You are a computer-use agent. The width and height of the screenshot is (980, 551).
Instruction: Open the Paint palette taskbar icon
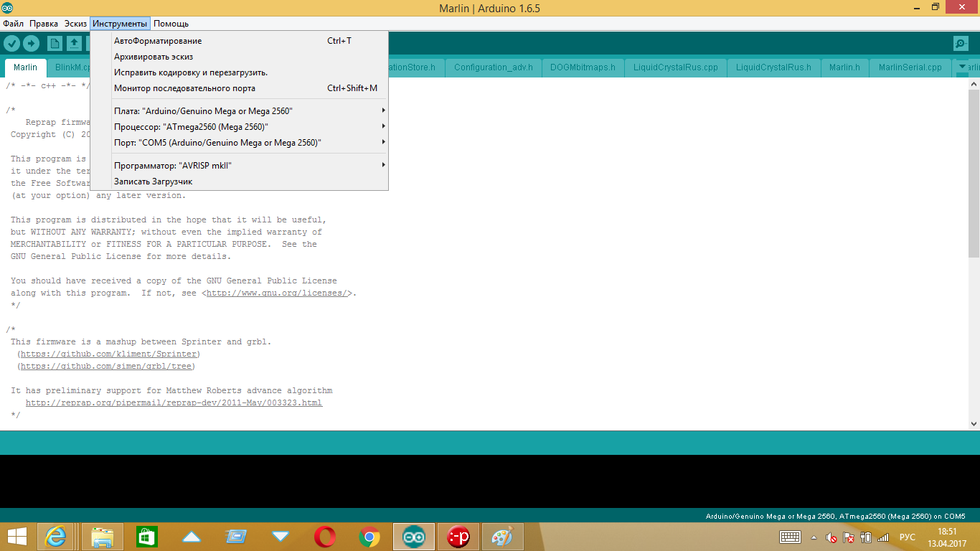(503, 537)
